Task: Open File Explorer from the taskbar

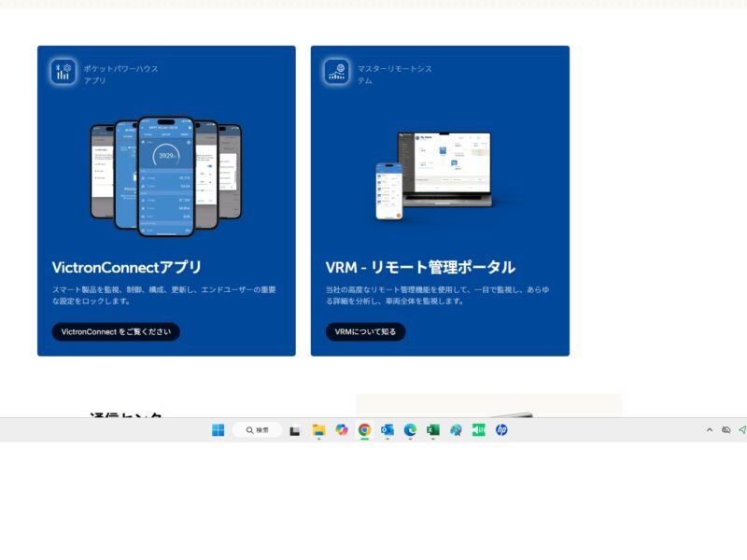Action: click(318, 430)
